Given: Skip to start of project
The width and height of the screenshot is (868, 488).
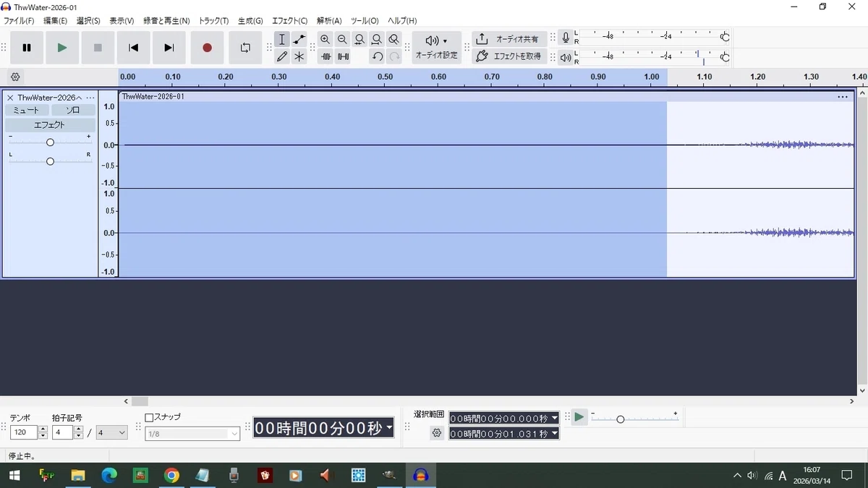Looking at the screenshot, I should click(133, 48).
